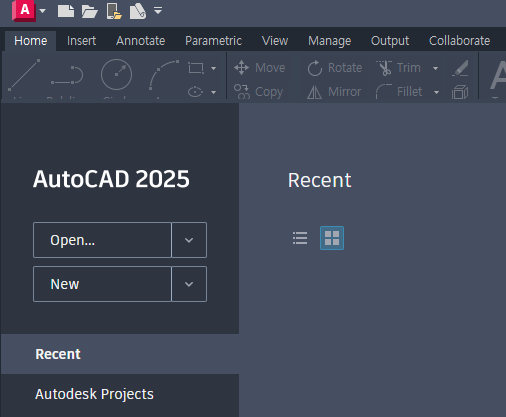Go to the View ribbon tab
Viewport: 506px width, 417px height.
pyautogui.click(x=275, y=41)
